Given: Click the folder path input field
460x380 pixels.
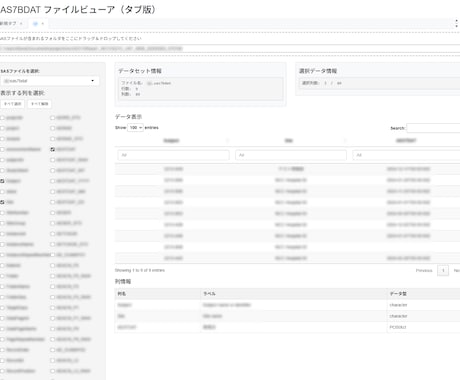Looking at the screenshot, I should 230,49.
